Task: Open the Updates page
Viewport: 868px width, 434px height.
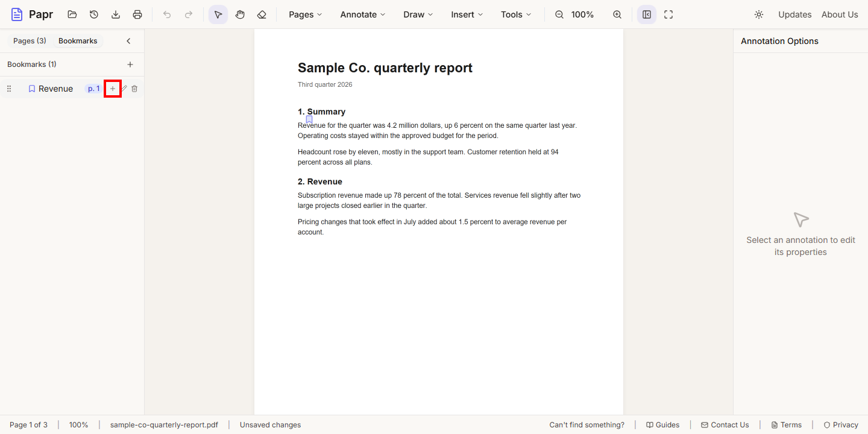Action: [795, 14]
